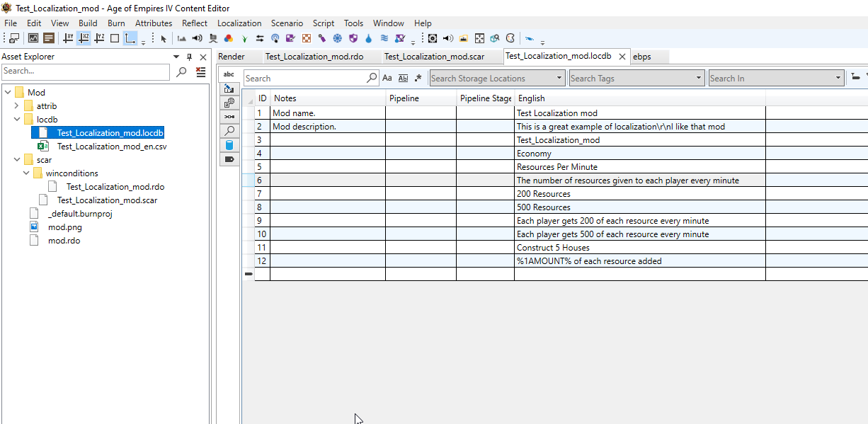
Task: Click the blue spiral target icon
Action: (275, 38)
